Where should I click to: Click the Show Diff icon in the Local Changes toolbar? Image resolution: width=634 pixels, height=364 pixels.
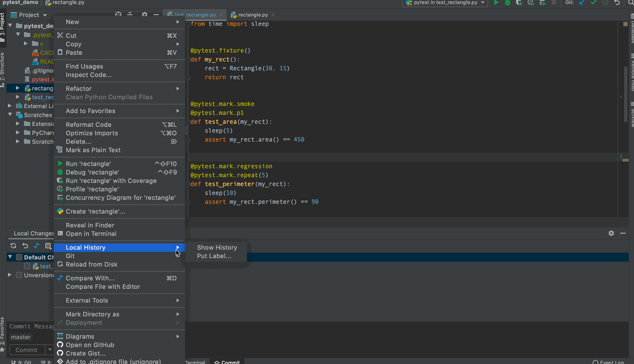(36, 246)
